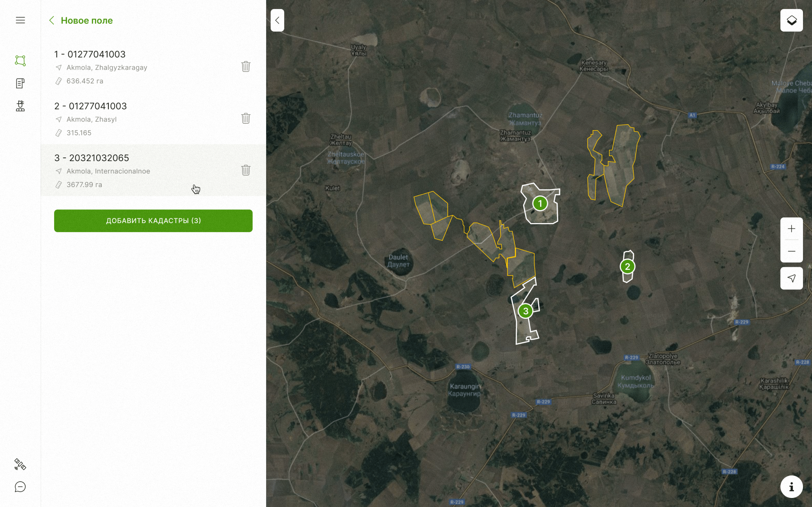The width and height of the screenshot is (812, 507).
Task: Select list item Akmola, Zhalgyzkaragay
Action: point(141,67)
